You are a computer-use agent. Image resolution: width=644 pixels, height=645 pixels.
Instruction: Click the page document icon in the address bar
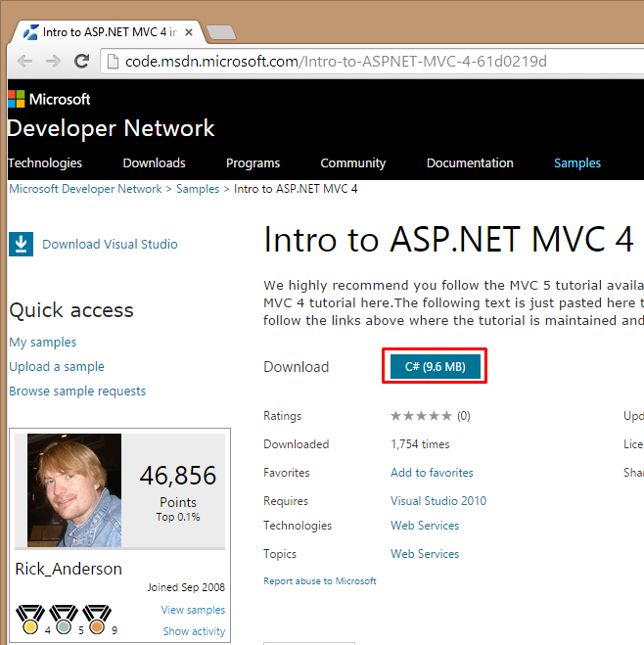point(113,62)
